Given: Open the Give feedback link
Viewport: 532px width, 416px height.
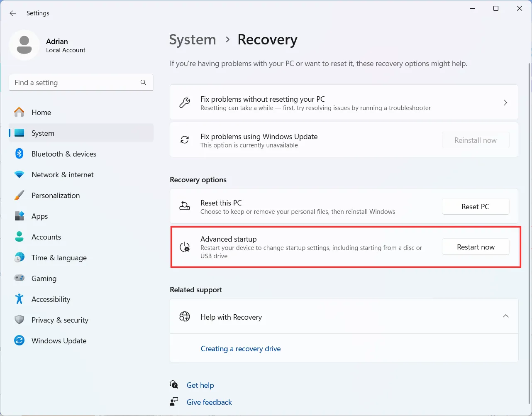Looking at the screenshot, I should [x=209, y=402].
